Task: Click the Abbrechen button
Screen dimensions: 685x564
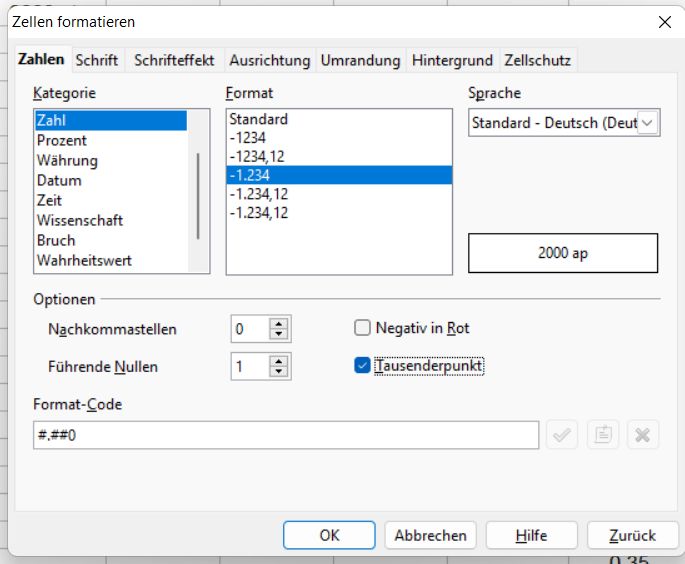Action: coord(430,535)
